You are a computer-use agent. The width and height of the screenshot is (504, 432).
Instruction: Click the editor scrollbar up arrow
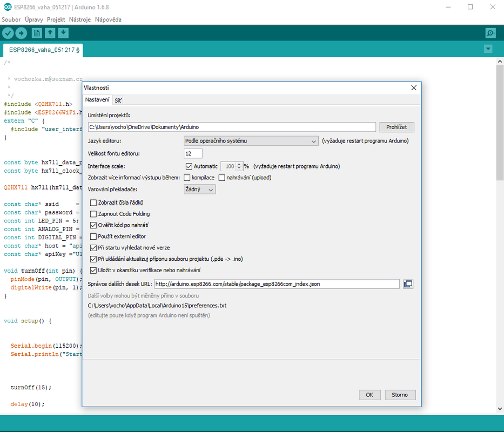tap(500, 60)
